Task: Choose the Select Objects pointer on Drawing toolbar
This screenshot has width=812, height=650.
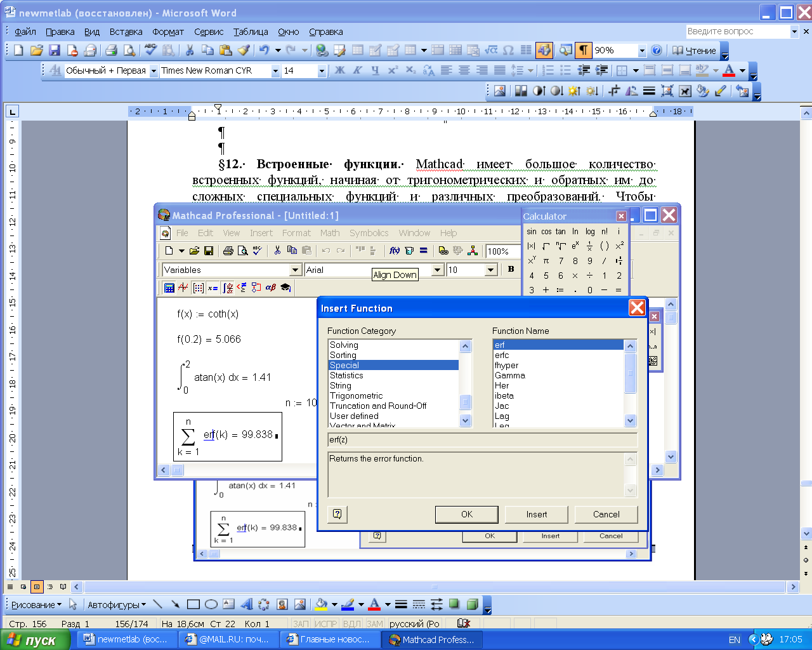Action: [x=73, y=604]
